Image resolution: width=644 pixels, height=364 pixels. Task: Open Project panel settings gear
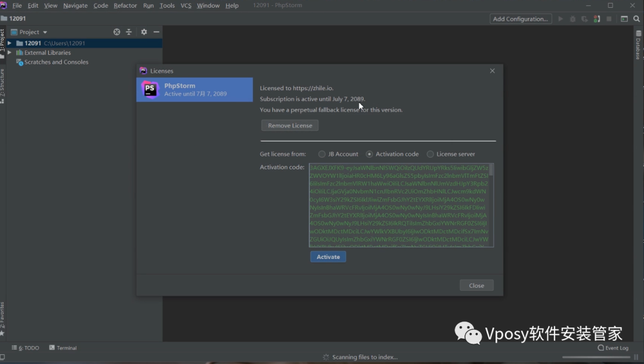point(144,32)
